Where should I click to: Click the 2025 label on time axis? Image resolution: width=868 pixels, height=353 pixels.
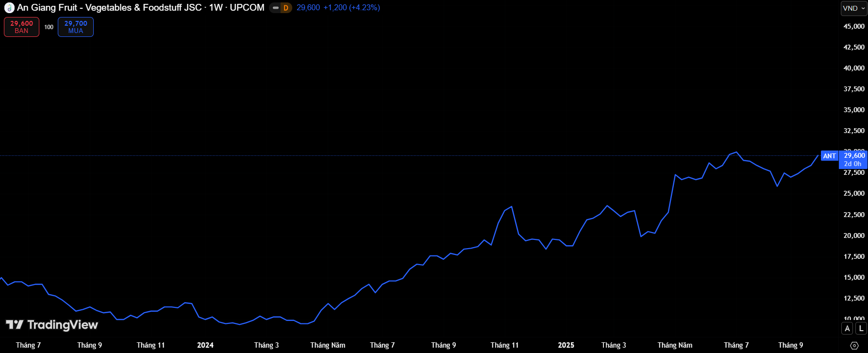click(566, 345)
